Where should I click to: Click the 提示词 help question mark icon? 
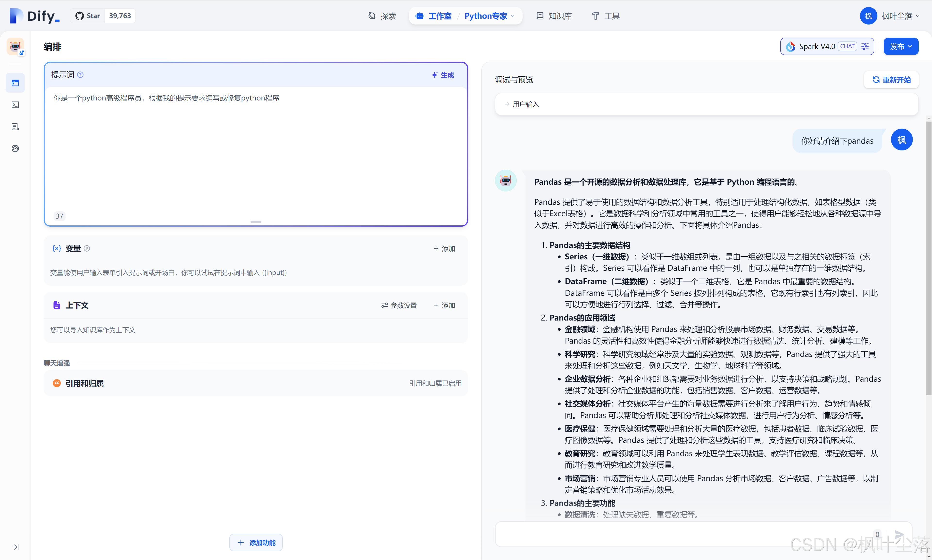point(80,75)
